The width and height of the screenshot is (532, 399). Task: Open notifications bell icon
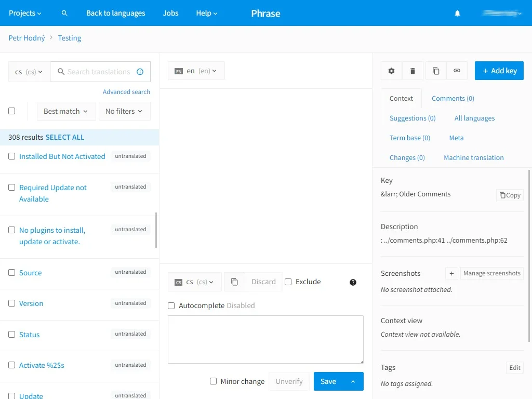coord(457,13)
